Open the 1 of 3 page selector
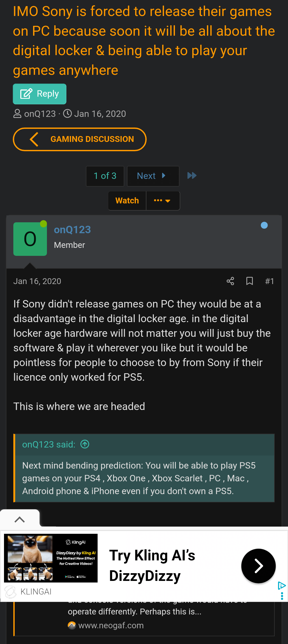Viewport: 288px width, 644px height. pos(105,176)
